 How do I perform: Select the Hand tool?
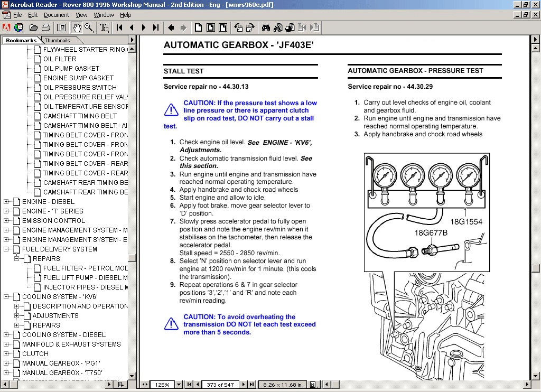pyautogui.click(x=77, y=27)
